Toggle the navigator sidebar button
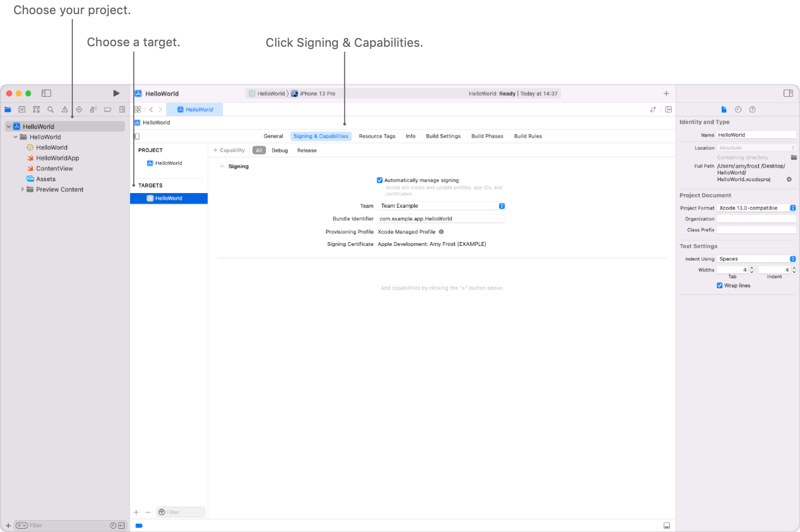This screenshot has height=532, width=800. 46,94
